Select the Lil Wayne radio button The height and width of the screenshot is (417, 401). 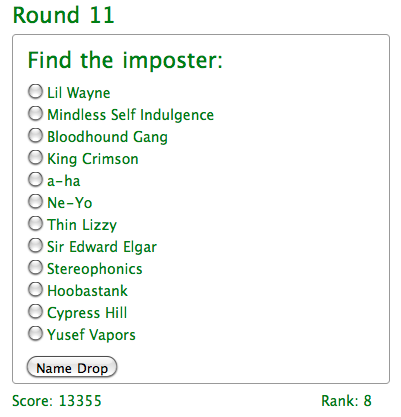pos(35,91)
